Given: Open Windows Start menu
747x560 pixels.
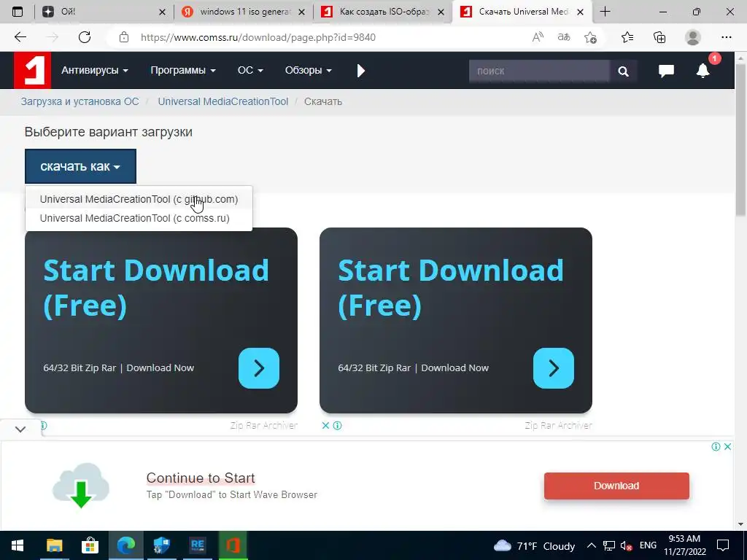Looking at the screenshot, I should click(x=18, y=545).
